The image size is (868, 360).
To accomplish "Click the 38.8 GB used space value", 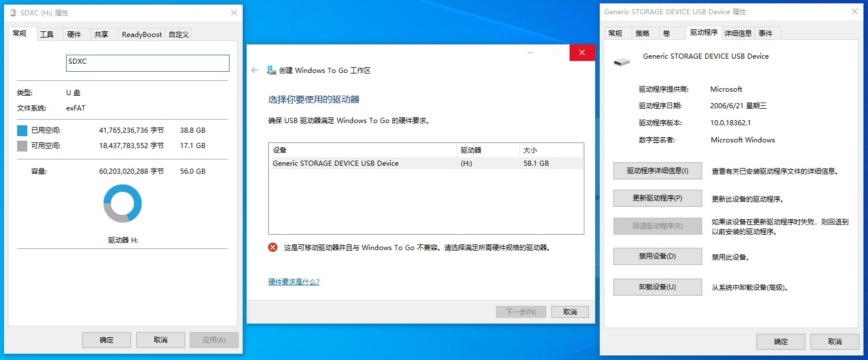I will tap(193, 130).
